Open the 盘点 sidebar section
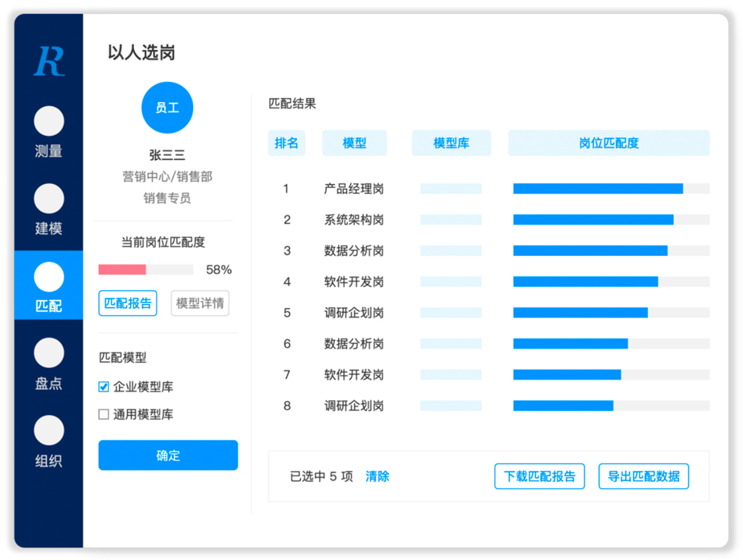 [x=48, y=363]
